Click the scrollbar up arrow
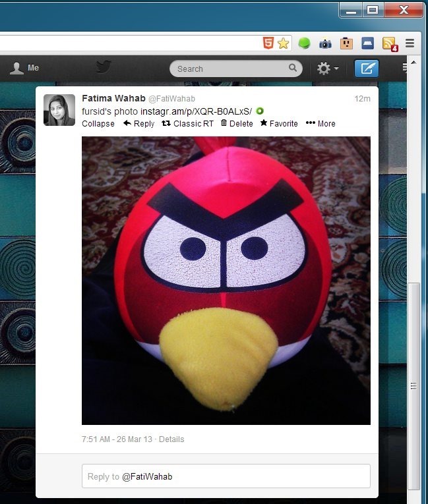Viewport: 428px width, 504px height. tap(414, 63)
